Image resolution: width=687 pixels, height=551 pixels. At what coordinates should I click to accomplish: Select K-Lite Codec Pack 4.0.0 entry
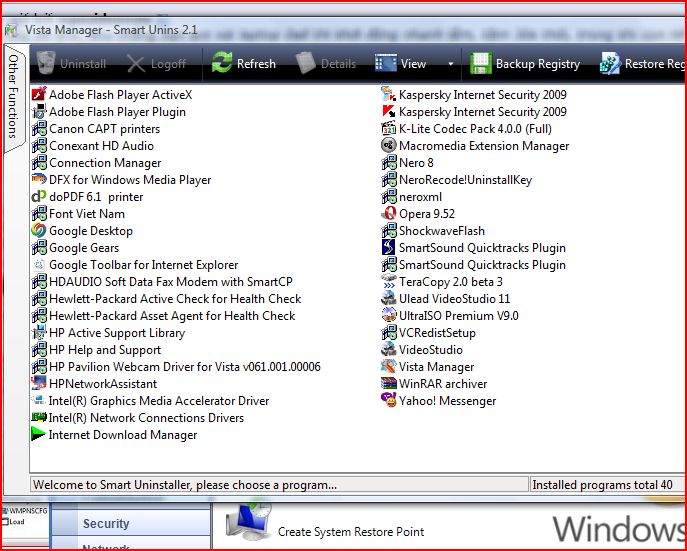474,129
